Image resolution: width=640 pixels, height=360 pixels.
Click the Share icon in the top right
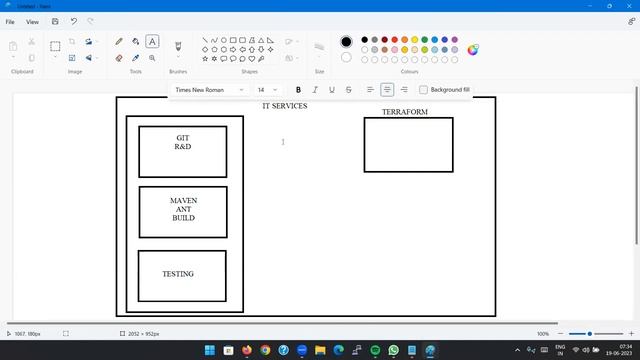pos(631,21)
